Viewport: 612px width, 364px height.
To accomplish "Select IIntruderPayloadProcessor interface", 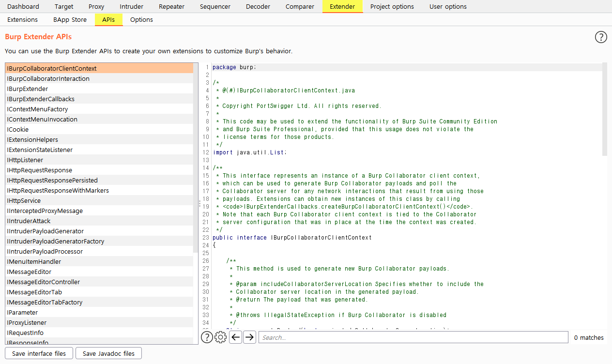I will (x=99, y=251).
